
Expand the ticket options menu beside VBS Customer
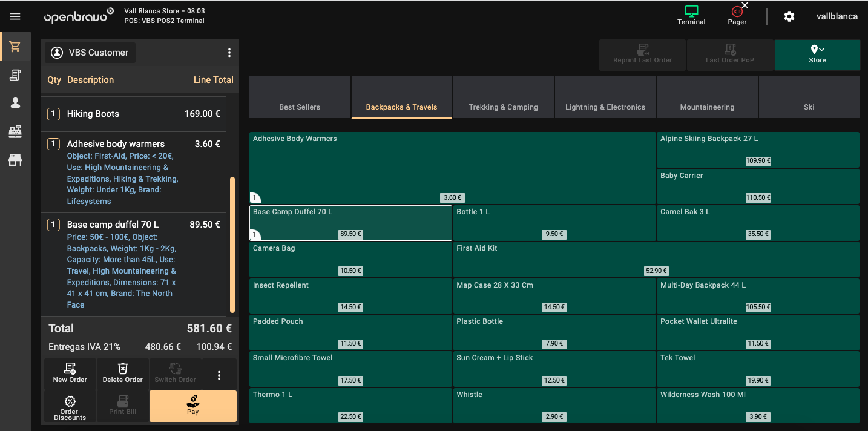pos(229,53)
